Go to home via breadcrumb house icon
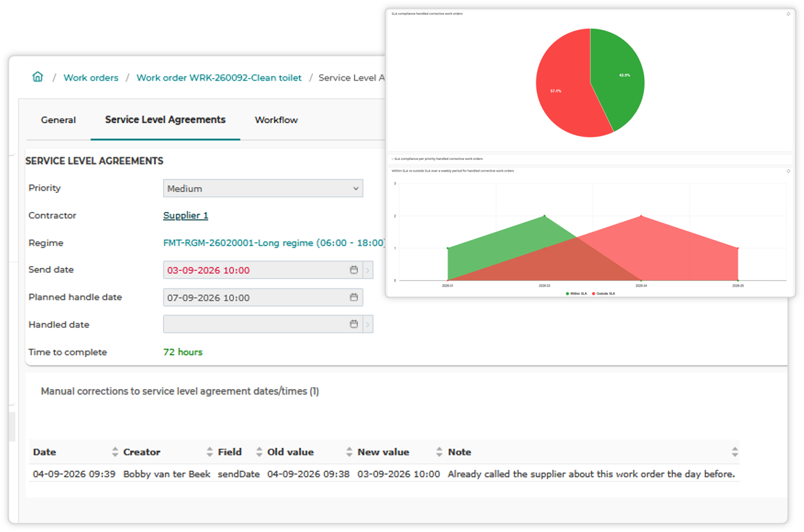This screenshot has width=804, height=532. [38, 77]
